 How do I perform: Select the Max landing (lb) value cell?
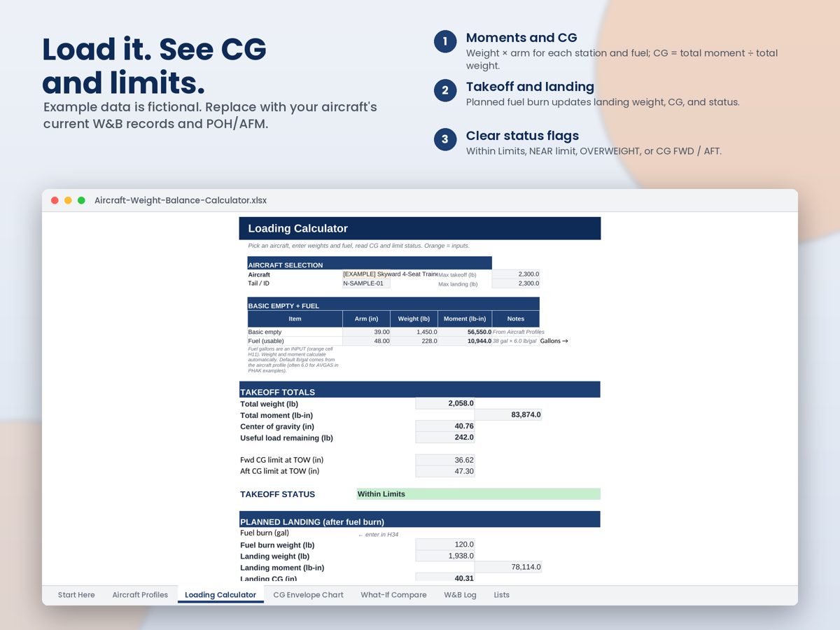[516, 283]
